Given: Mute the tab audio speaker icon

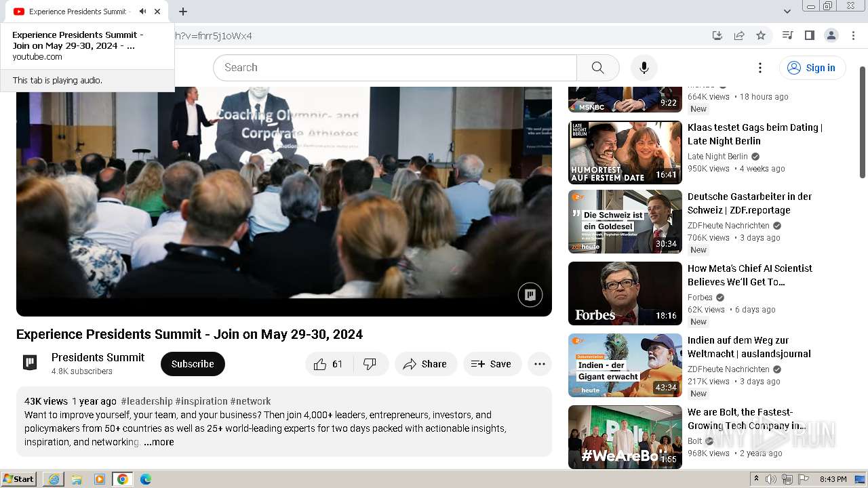Looking at the screenshot, I should point(142,12).
